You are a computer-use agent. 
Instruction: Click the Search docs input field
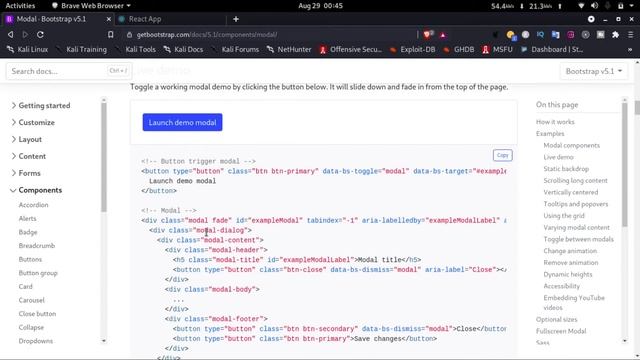coord(69,71)
